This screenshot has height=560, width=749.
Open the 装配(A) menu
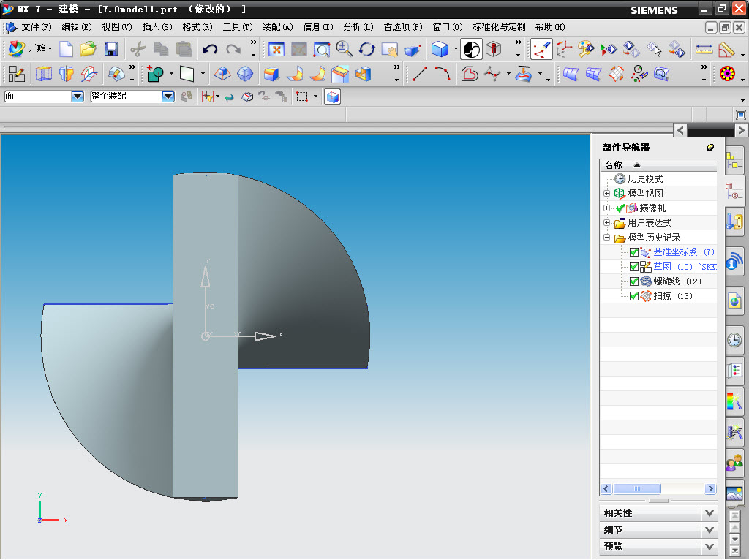coord(277,27)
